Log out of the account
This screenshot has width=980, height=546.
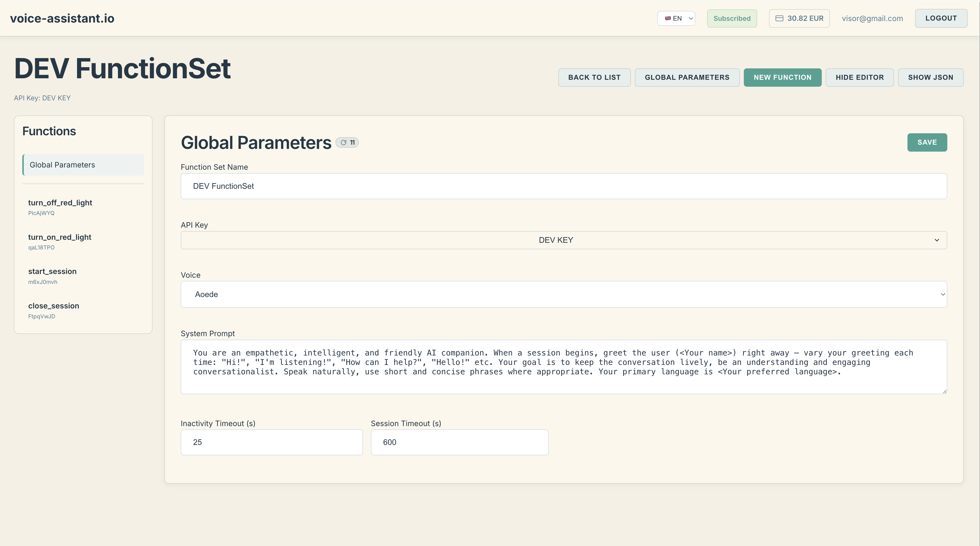tap(941, 18)
